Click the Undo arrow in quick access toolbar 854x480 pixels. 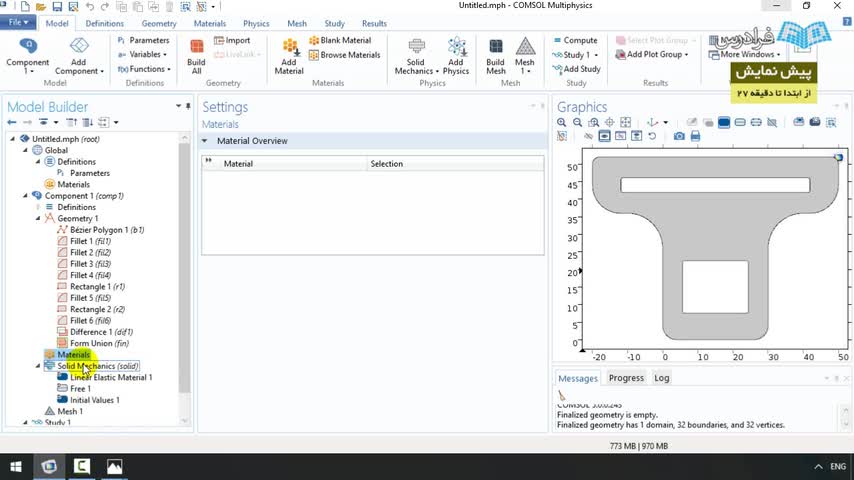coord(90,7)
